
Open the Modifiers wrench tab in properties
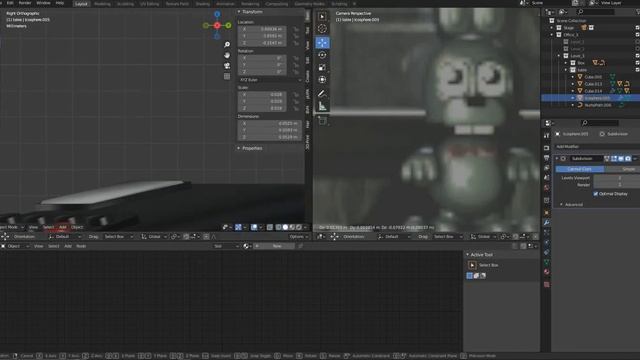pyautogui.click(x=547, y=222)
